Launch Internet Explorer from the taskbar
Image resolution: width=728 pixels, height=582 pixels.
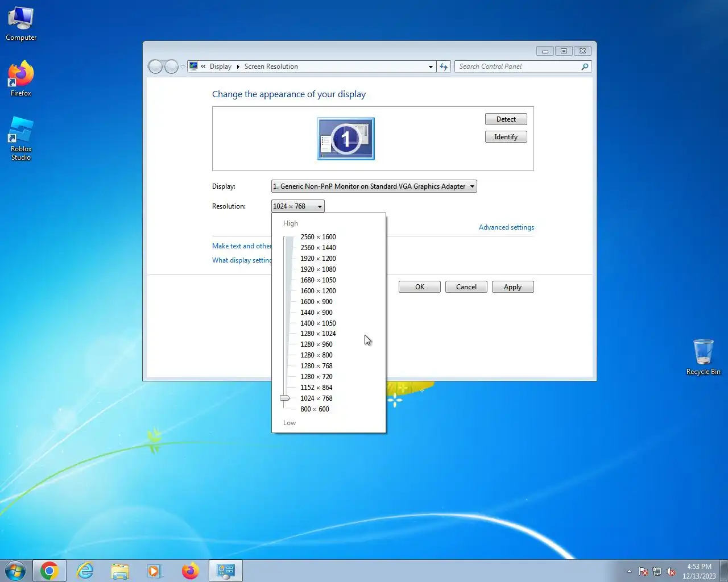(85, 571)
